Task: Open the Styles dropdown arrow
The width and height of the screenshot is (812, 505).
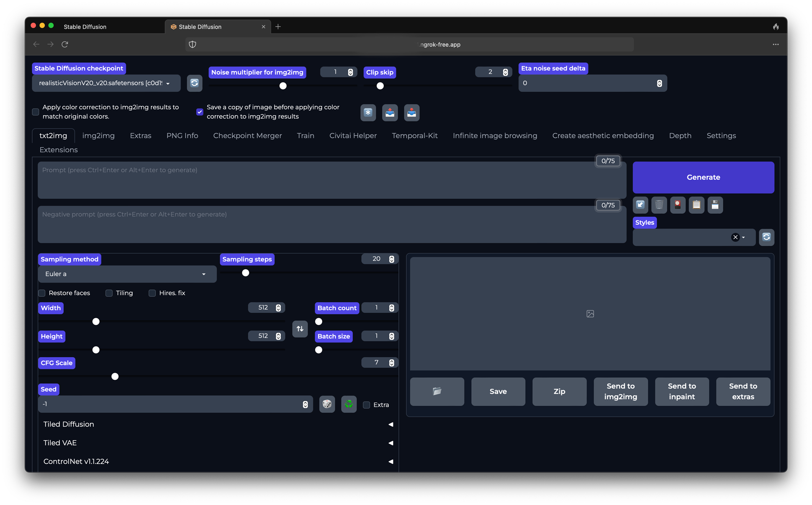Action: pyautogui.click(x=743, y=237)
